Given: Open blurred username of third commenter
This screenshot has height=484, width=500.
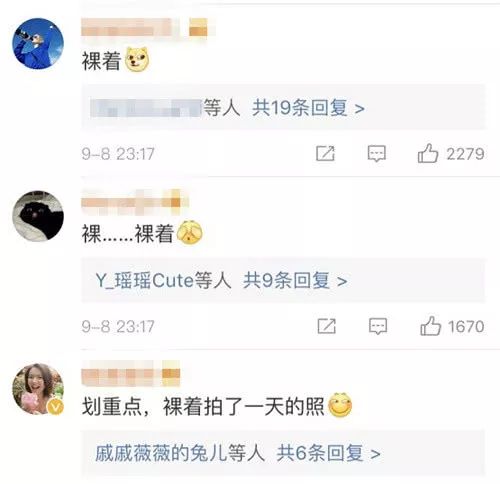Looking at the screenshot, I should tap(131, 373).
